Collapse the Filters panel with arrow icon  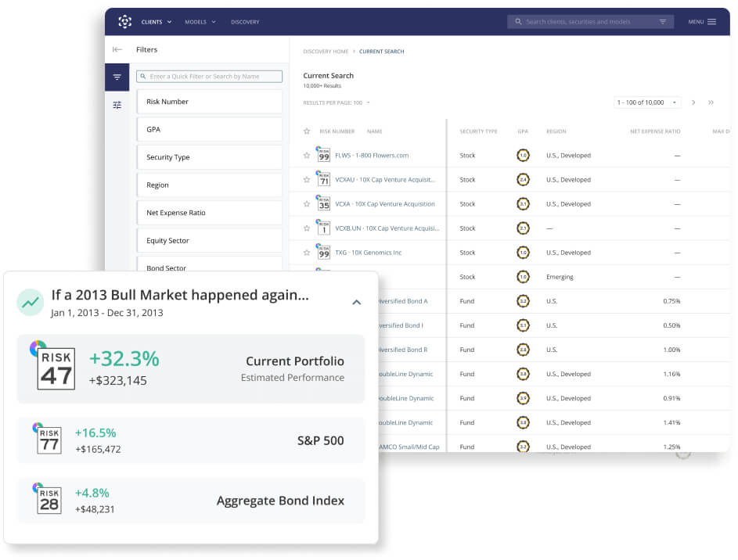117,49
